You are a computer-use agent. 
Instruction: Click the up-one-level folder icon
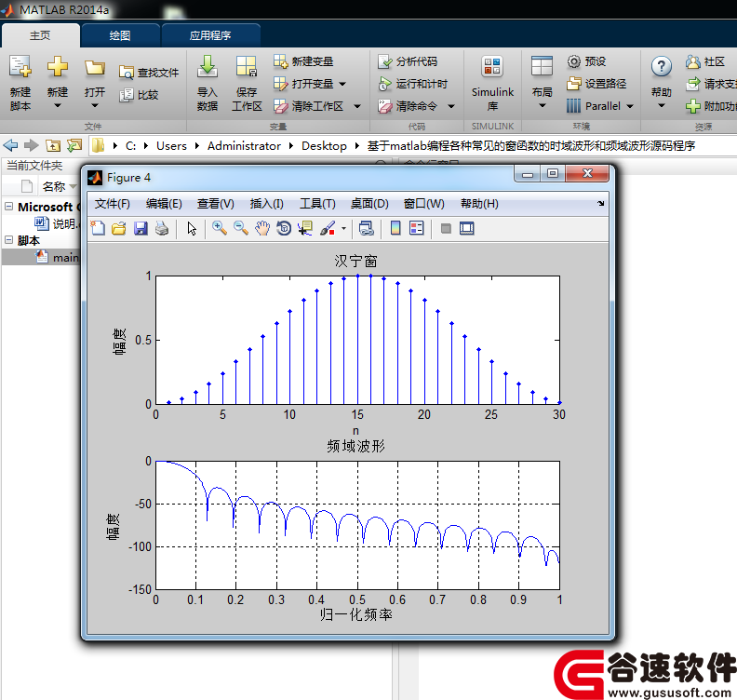pyautogui.click(x=53, y=146)
